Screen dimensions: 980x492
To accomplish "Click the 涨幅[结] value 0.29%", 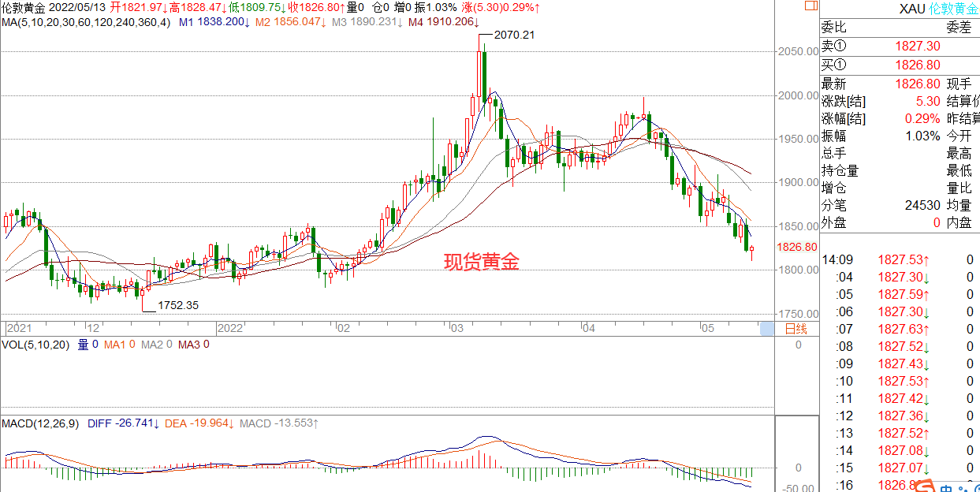I will [x=922, y=118].
